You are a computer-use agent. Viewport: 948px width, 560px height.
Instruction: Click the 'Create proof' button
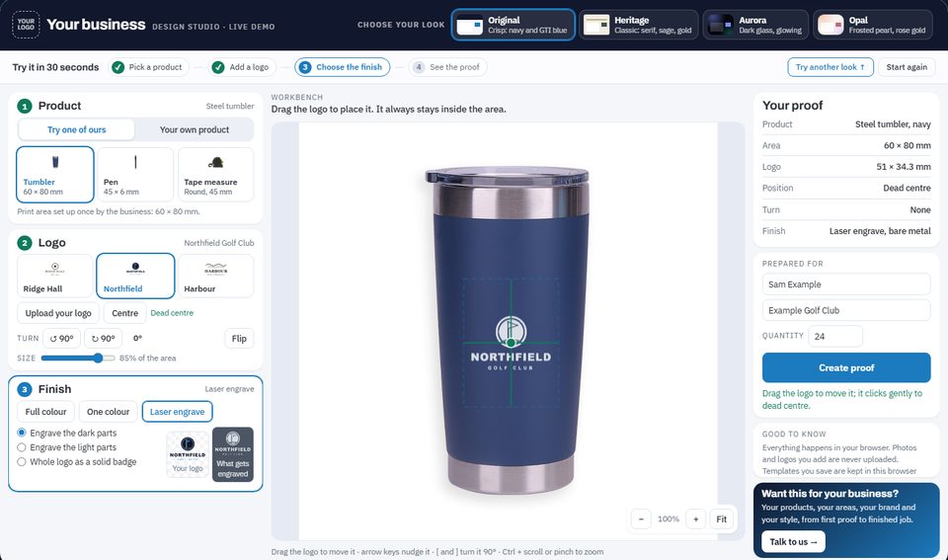(846, 367)
